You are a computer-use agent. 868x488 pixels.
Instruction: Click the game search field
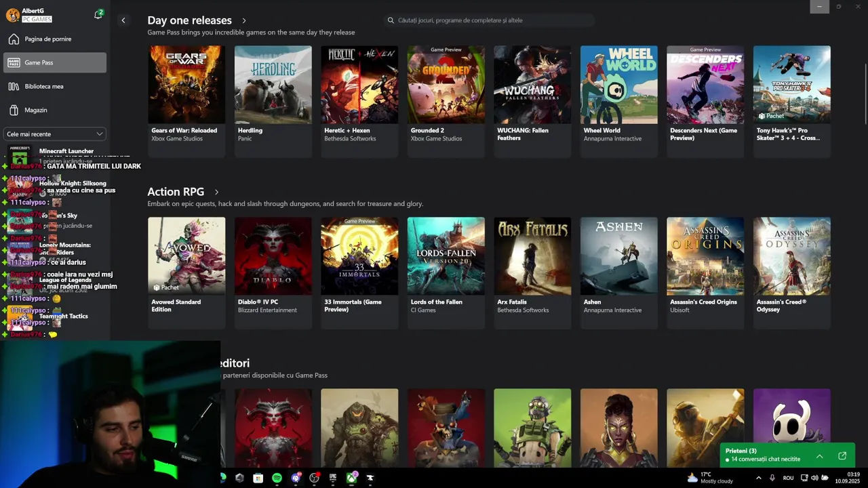click(x=488, y=20)
